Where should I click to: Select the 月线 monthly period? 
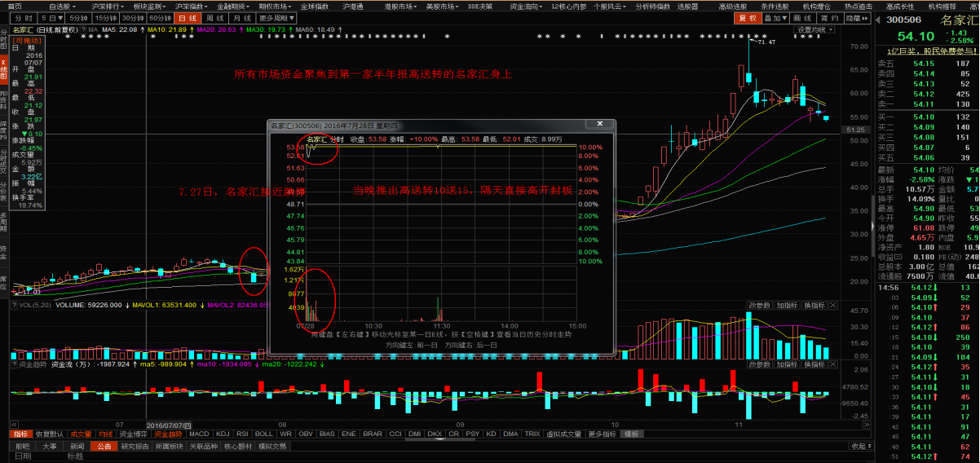pyautogui.click(x=241, y=17)
